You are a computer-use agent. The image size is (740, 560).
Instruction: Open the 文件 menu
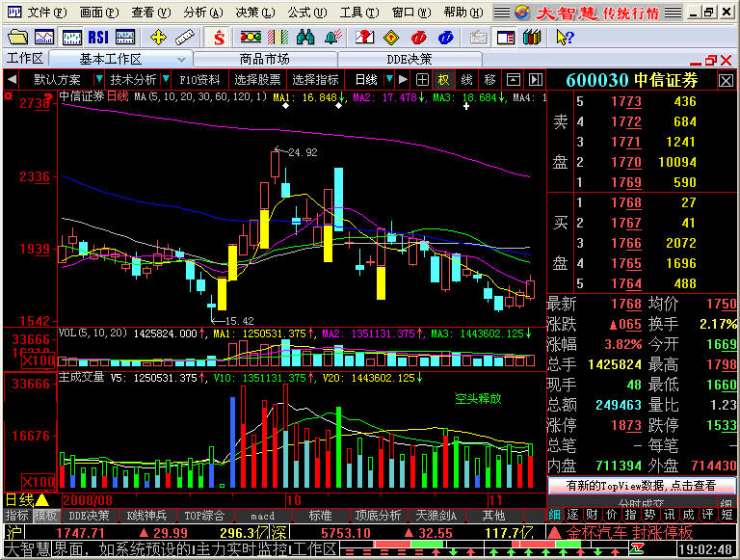pos(46,13)
